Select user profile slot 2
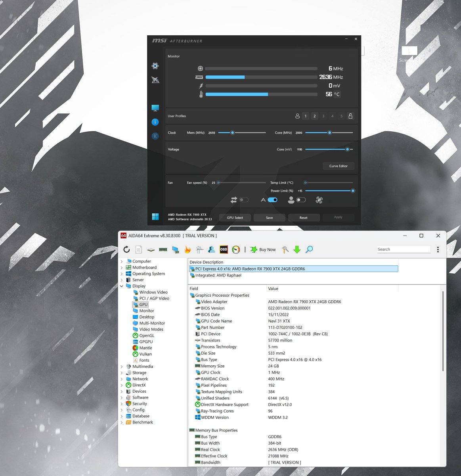The image size is (461, 476). click(x=315, y=116)
